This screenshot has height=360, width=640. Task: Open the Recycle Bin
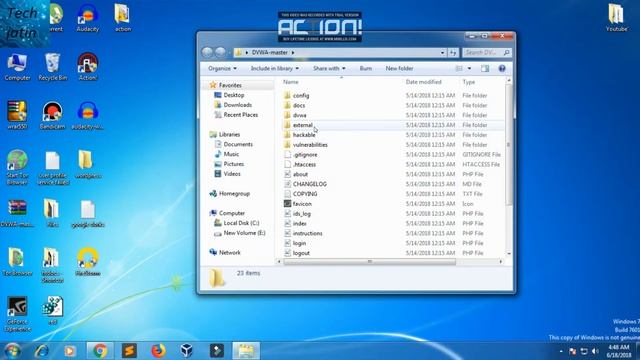[x=53, y=67]
